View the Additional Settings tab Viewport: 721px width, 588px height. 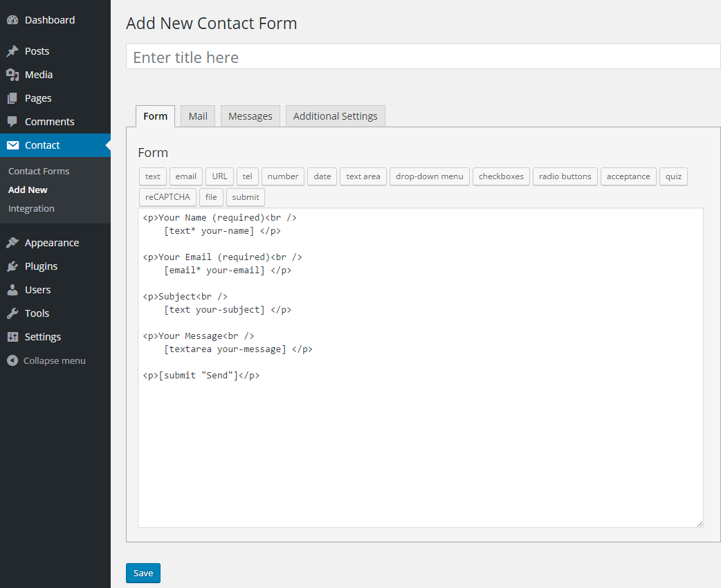(335, 116)
